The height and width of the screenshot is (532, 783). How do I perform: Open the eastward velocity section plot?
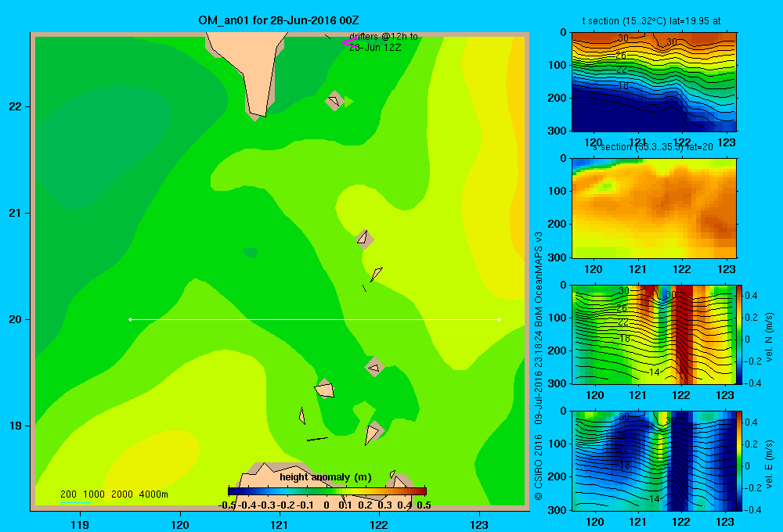tap(654, 460)
